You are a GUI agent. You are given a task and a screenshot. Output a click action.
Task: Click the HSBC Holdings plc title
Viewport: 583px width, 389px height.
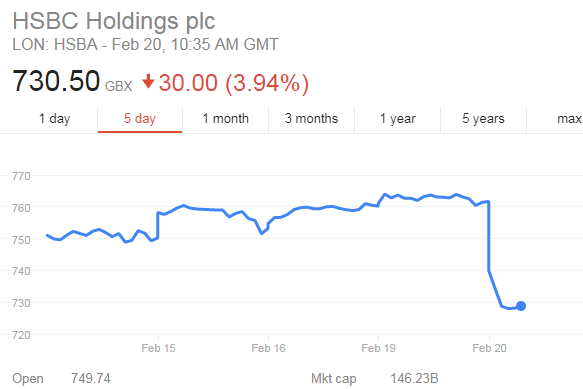pos(114,21)
